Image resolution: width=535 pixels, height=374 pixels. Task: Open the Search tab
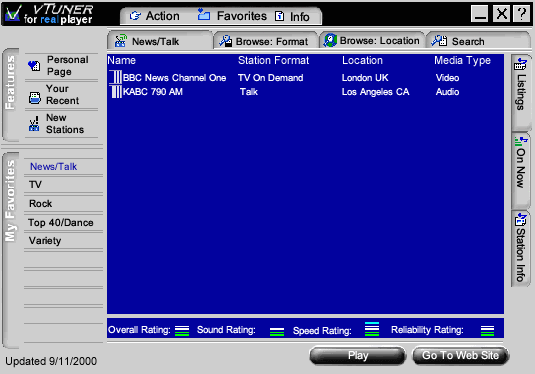click(478, 41)
